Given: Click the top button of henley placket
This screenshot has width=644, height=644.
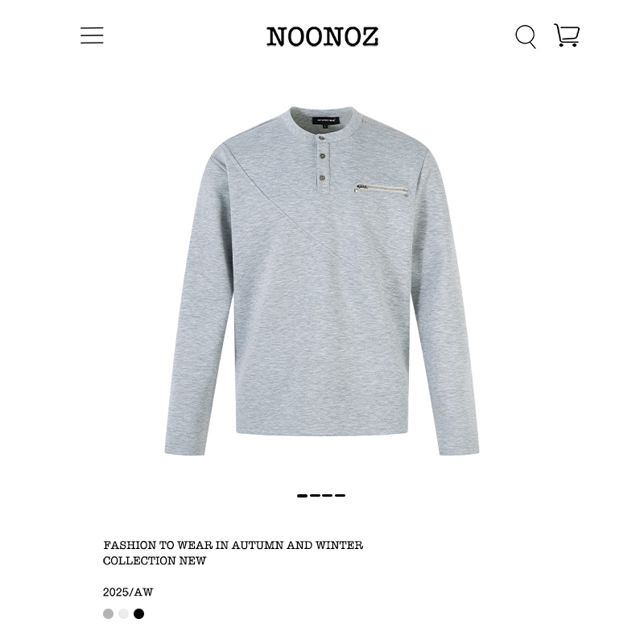Looking at the screenshot, I should [321, 138].
